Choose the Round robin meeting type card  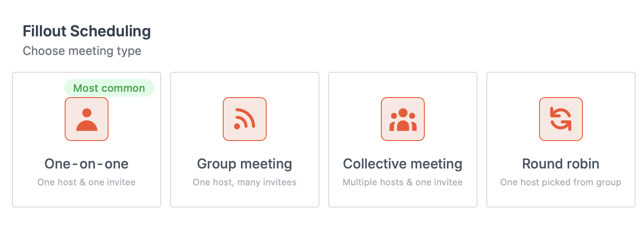click(x=561, y=140)
